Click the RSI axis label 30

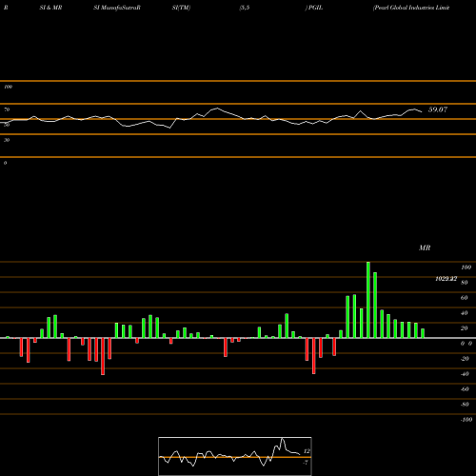[7, 140]
